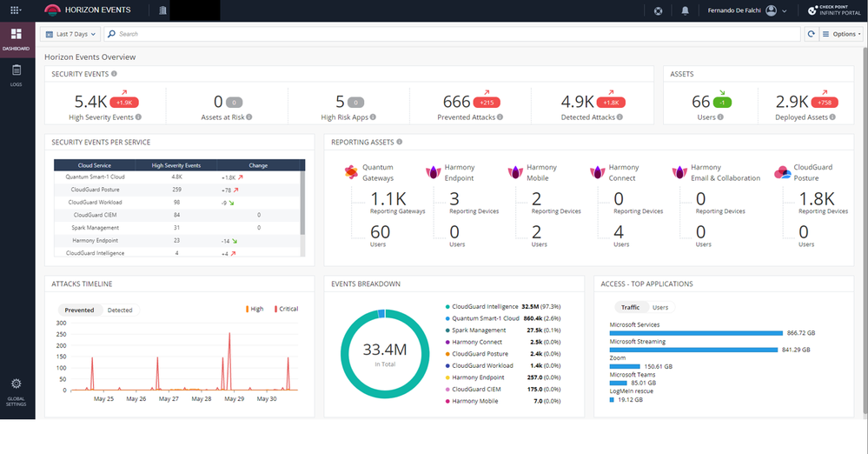Click the donut chart total 33.4M

point(385,350)
